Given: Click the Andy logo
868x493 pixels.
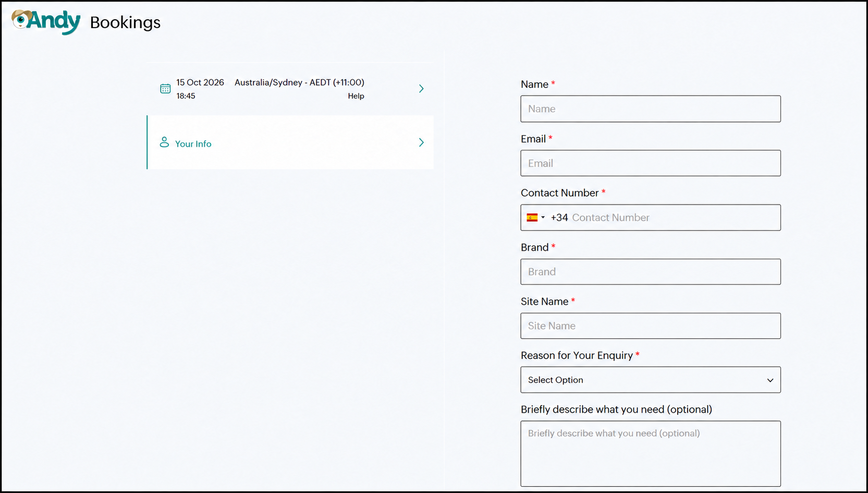Looking at the screenshot, I should coord(46,22).
